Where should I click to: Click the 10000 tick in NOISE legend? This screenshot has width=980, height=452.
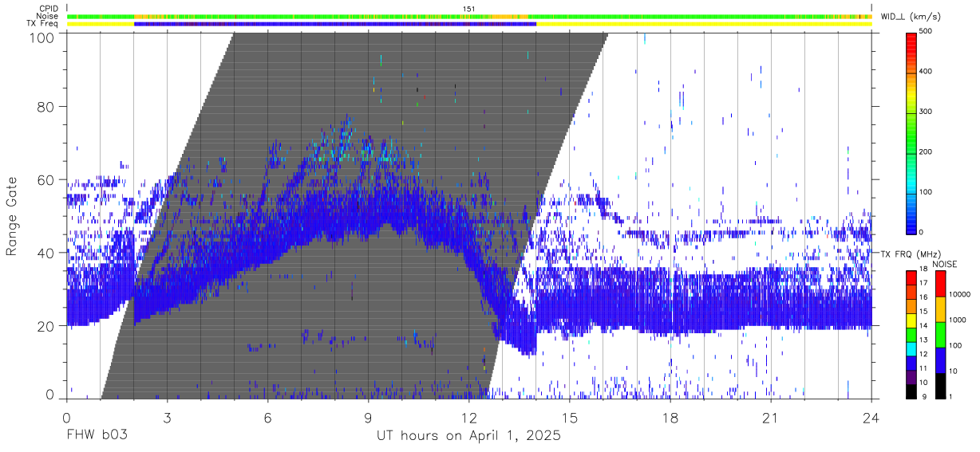[961, 294]
